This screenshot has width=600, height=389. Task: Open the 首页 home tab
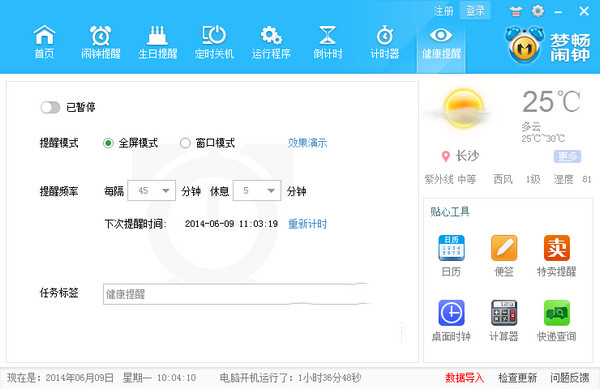point(44,42)
